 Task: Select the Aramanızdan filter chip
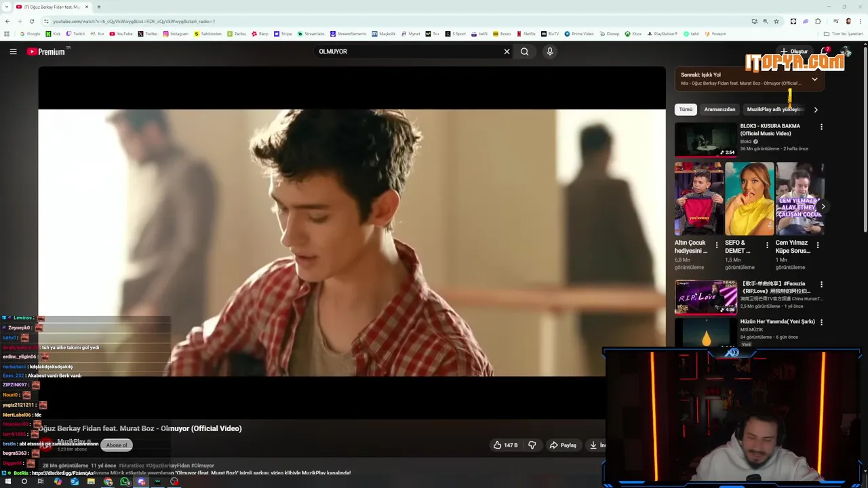click(719, 109)
